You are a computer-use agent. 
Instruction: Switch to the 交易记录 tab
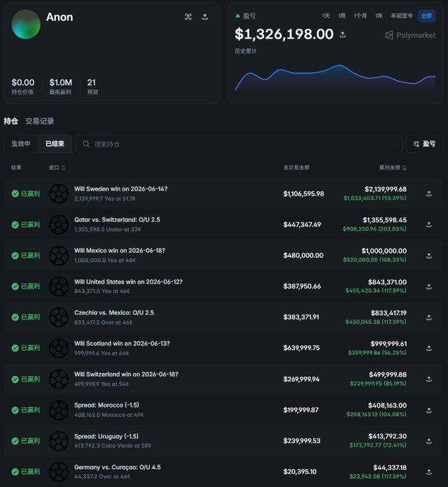coord(40,121)
